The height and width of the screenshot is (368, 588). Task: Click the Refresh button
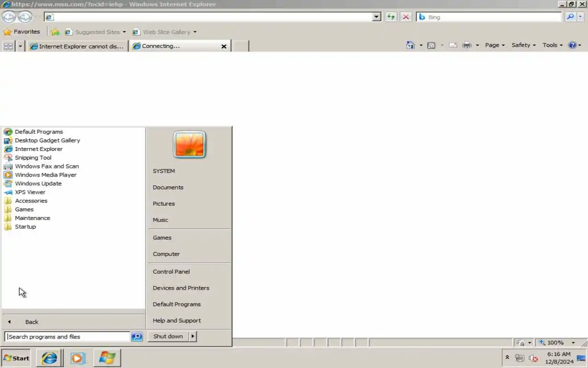(391, 17)
